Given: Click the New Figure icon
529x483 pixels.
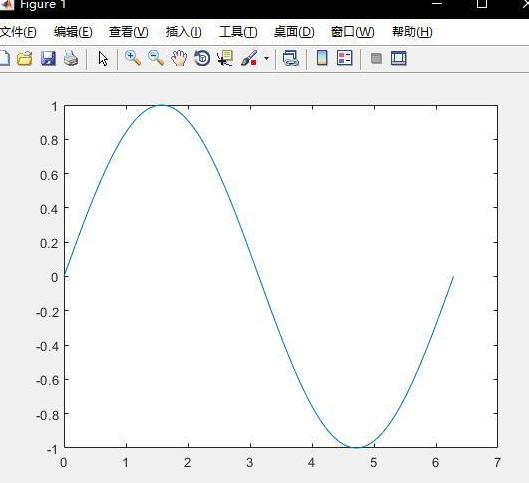Looking at the screenshot, I should (4, 58).
